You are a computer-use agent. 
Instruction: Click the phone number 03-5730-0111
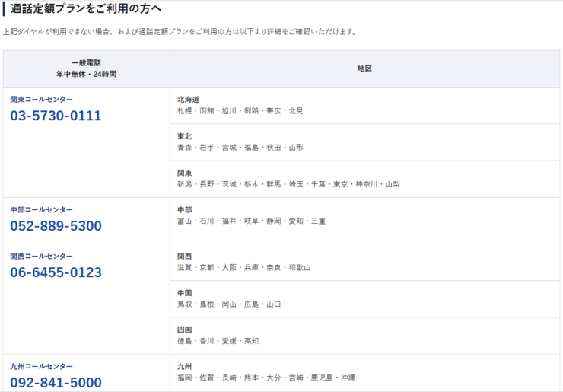click(56, 116)
